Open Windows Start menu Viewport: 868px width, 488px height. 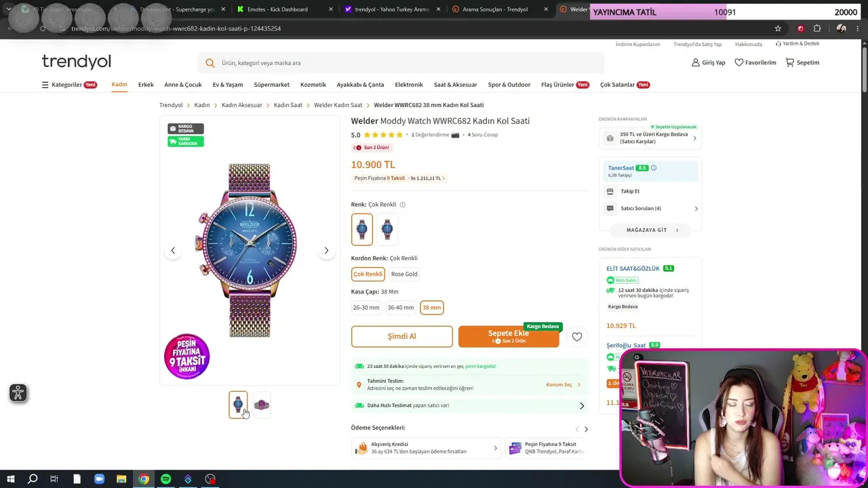11,479
